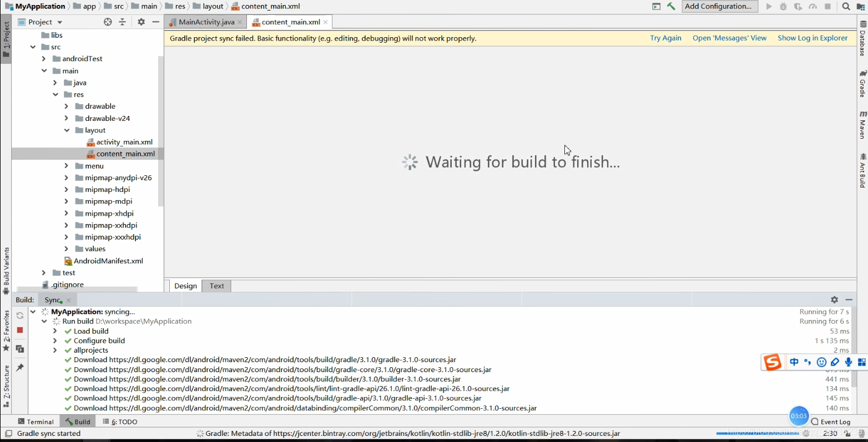868x442 pixels.
Task: Click the Try Again link
Action: coord(665,38)
